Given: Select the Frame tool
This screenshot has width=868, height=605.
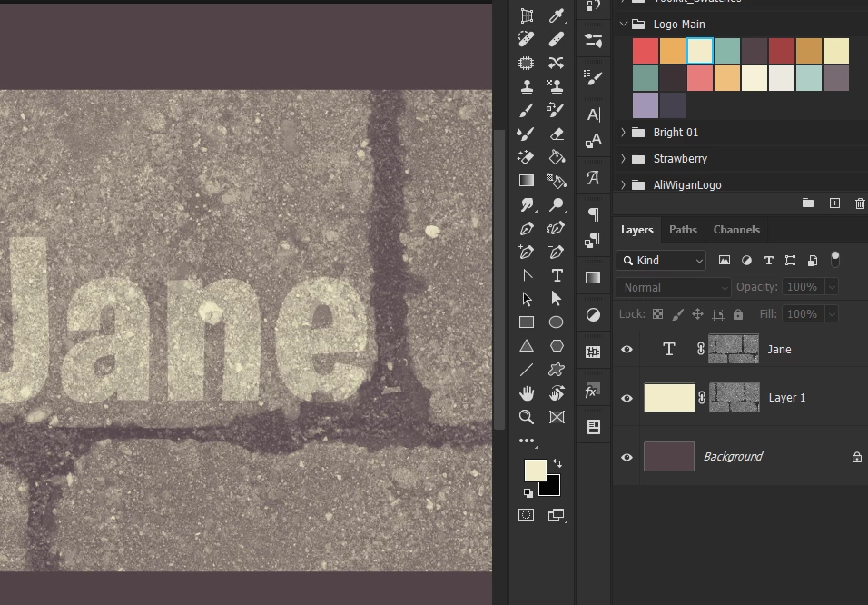Looking at the screenshot, I should 557,417.
